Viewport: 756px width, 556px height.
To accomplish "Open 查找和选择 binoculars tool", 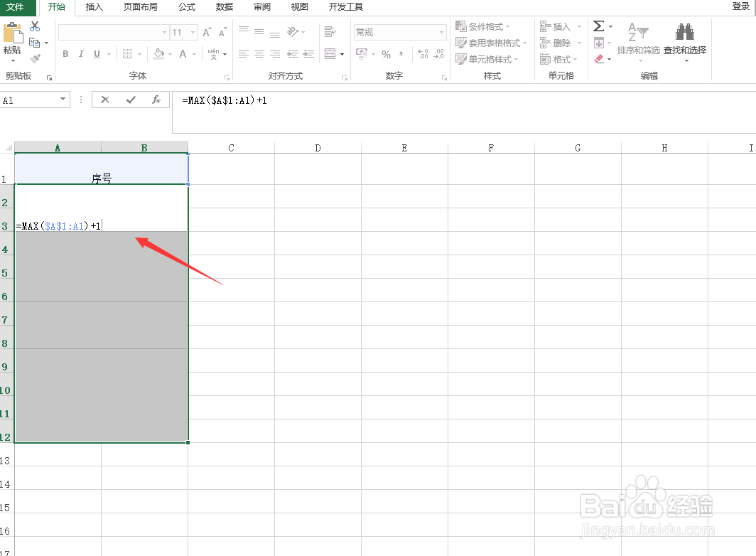I will click(x=685, y=41).
